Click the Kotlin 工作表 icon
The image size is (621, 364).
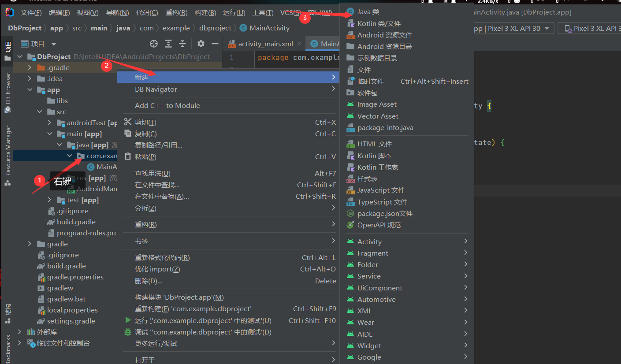tap(350, 167)
